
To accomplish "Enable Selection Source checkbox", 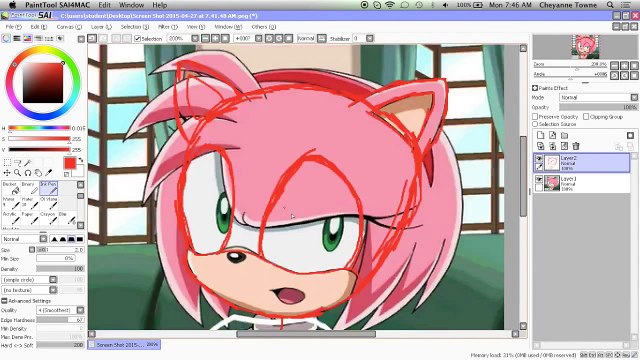I will (x=535, y=124).
